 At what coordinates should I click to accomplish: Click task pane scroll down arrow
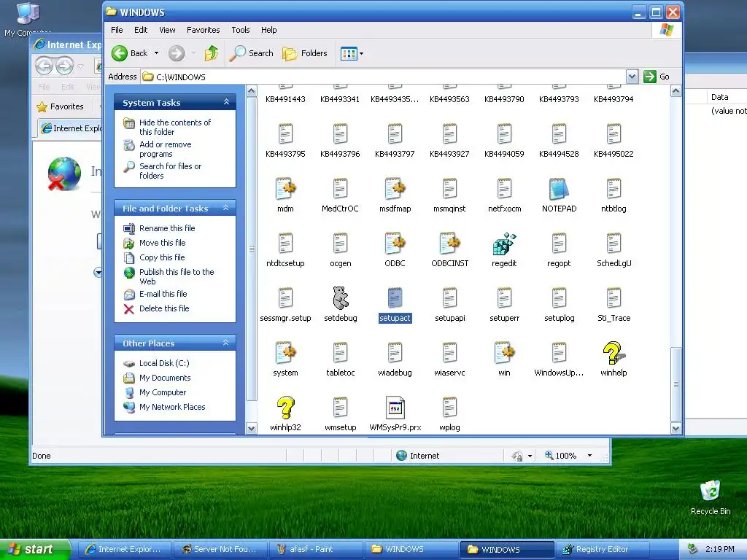[x=252, y=428]
